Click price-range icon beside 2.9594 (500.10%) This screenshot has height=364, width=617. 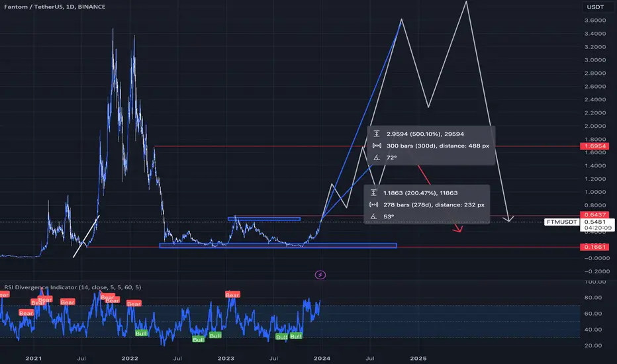tap(377, 134)
